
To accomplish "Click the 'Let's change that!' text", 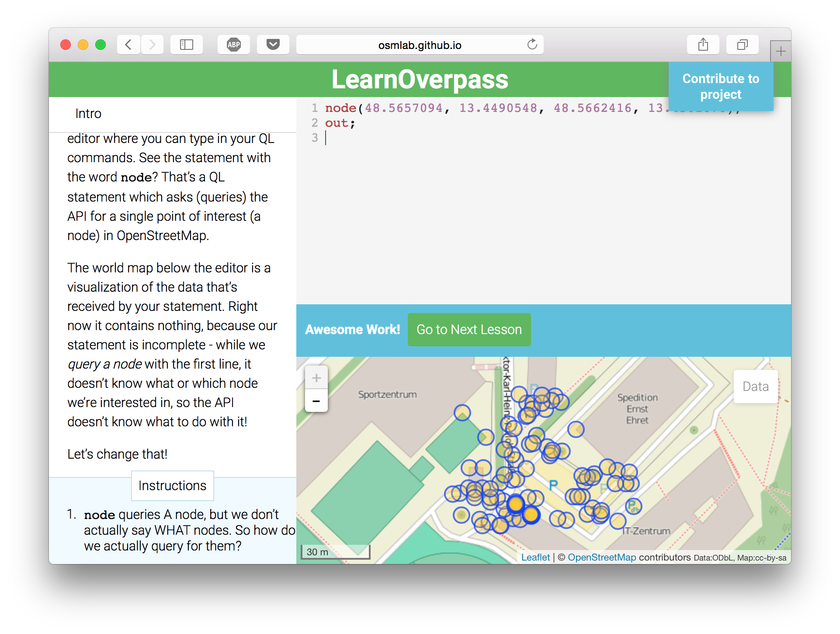I will click(117, 454).
